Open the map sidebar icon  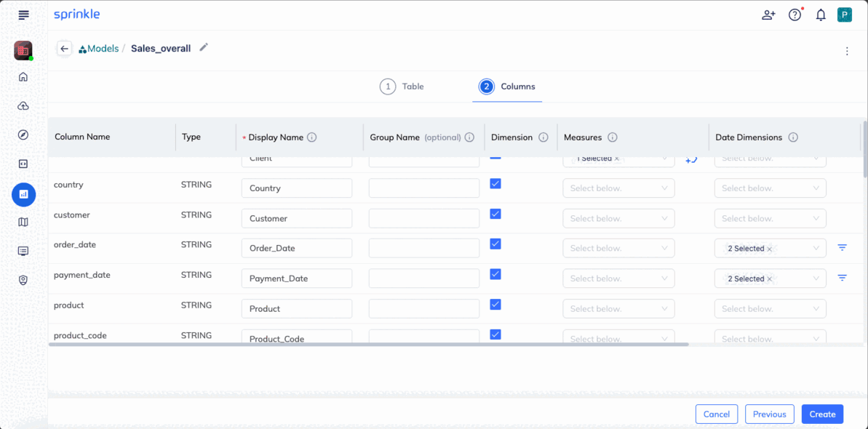[23, 222]
